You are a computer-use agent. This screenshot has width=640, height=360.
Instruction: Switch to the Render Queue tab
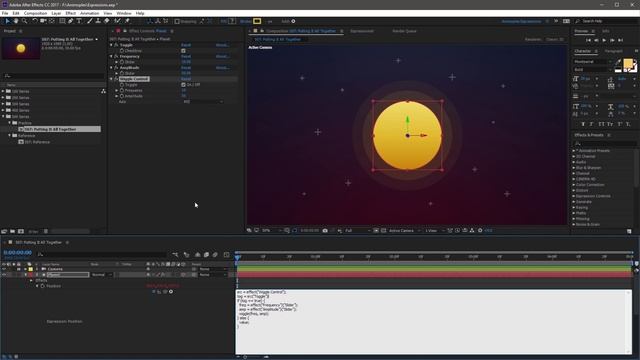click(x=404, y=31)
